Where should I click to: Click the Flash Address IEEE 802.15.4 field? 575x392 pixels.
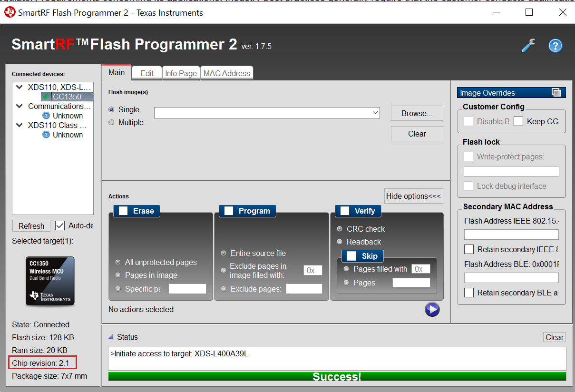tap(511, 235)
